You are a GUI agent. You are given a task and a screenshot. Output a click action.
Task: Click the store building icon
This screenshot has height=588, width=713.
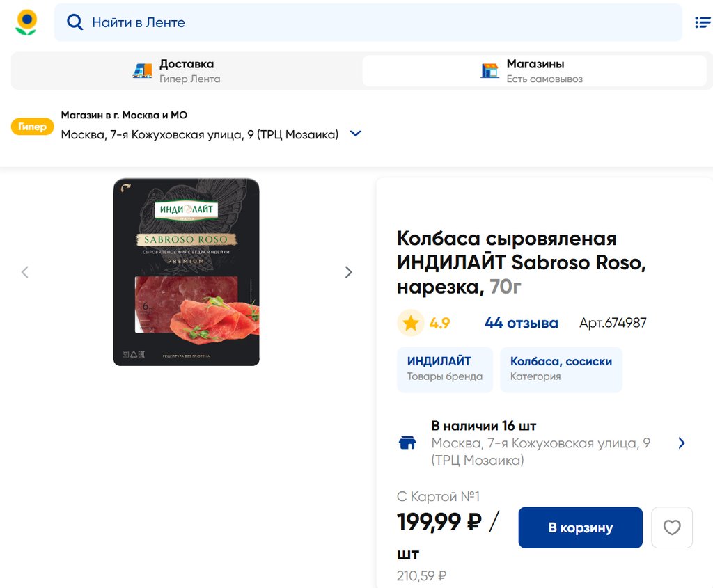[x=490, y=70]
